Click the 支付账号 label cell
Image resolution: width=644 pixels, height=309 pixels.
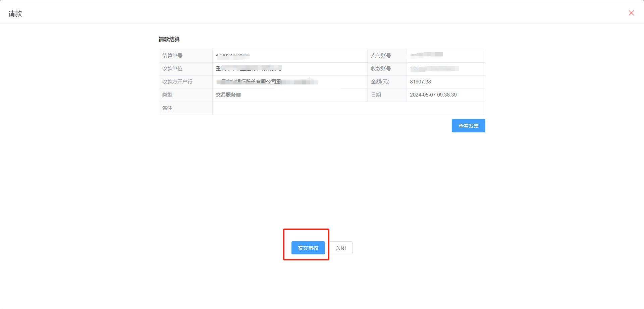click(381, 56)
